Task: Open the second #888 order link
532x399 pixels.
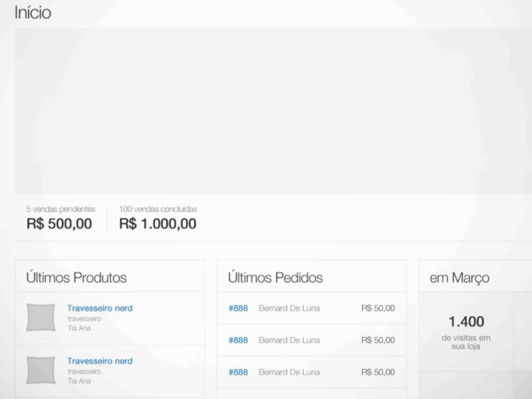Action: coord(238,340)
